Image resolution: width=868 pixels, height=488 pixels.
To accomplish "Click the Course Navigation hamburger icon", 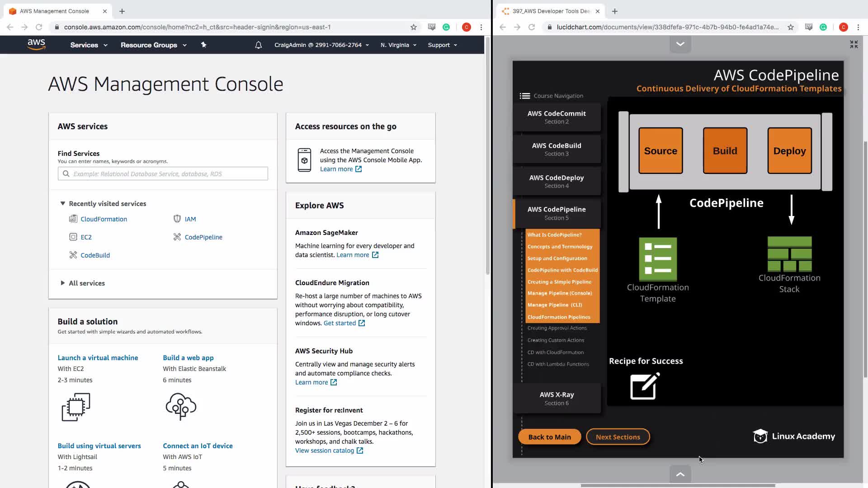I will point(524,96).
